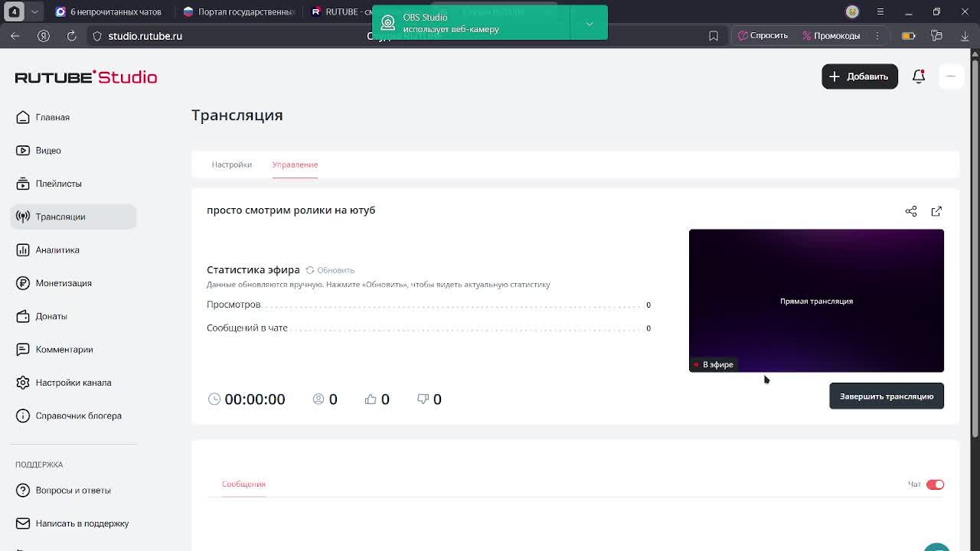Click Промокоды button in address bar
This screenshot has width=980, height=551.
coord(831,36)
